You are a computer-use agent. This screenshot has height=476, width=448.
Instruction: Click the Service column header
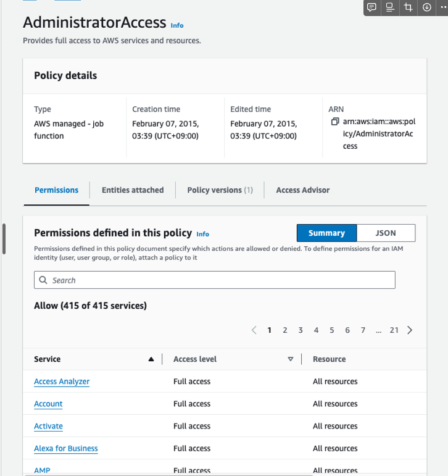click(47, 359)
